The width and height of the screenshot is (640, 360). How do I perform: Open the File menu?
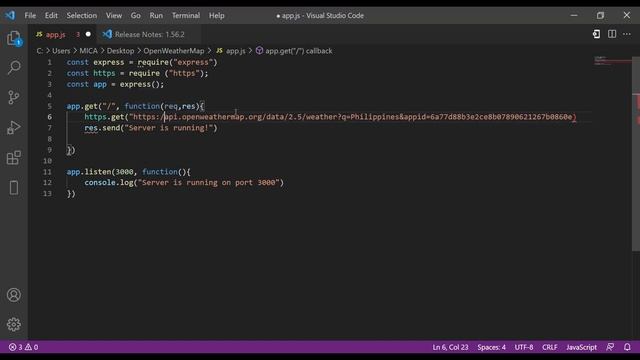pos(30,16)
